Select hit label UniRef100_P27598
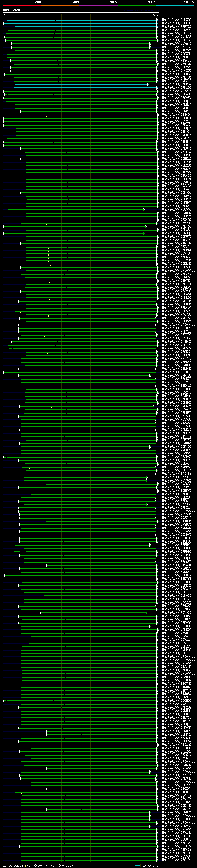The height and width of the screenshot is (868, 197). click(x=177, y=426)
